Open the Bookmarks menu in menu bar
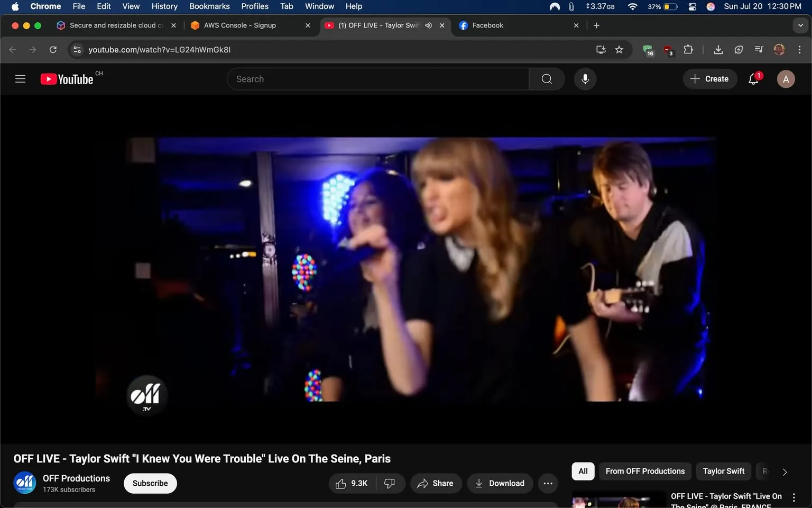812x508 pixels. pyautogui.click(x=209, y=6)
